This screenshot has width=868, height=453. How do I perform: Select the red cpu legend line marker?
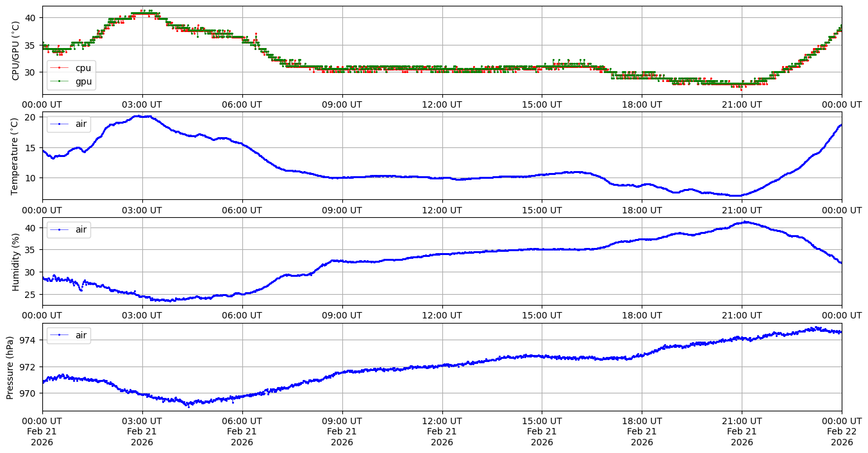pos(60,68)
